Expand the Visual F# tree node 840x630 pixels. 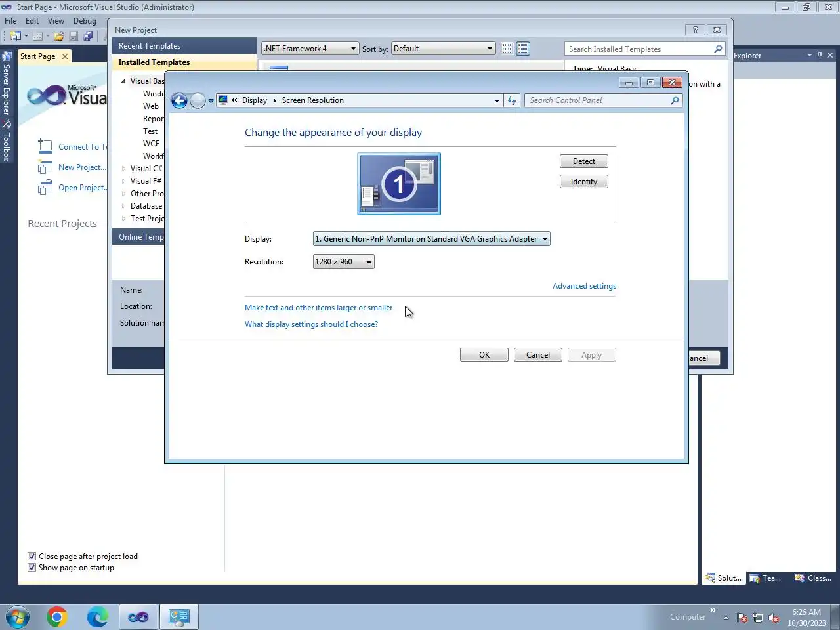[x=123, y=181]
